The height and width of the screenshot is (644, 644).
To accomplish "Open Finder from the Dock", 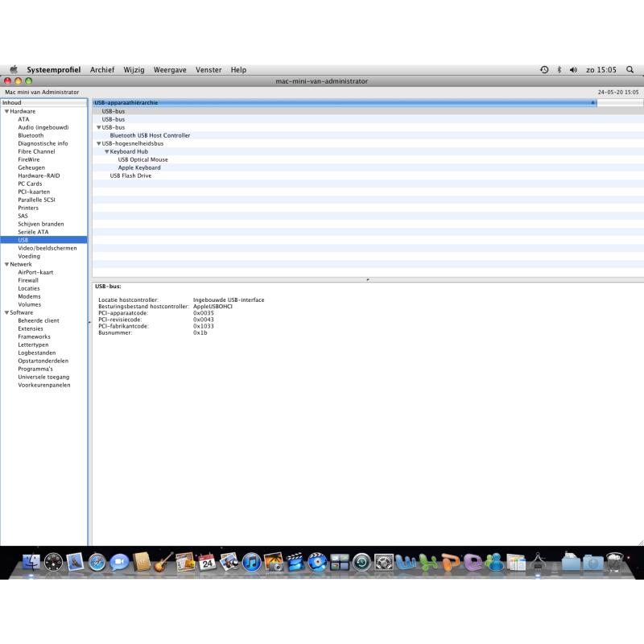I will pos(31,562).
